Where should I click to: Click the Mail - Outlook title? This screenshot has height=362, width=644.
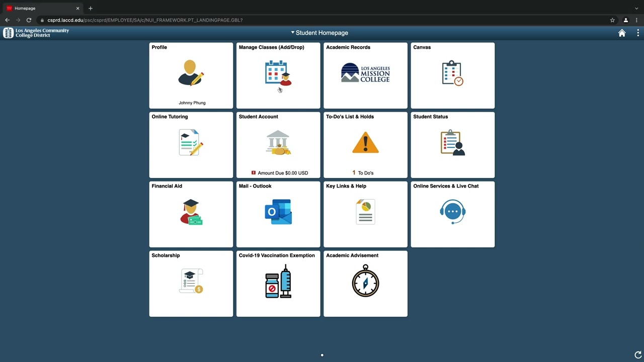coord(255,186)
